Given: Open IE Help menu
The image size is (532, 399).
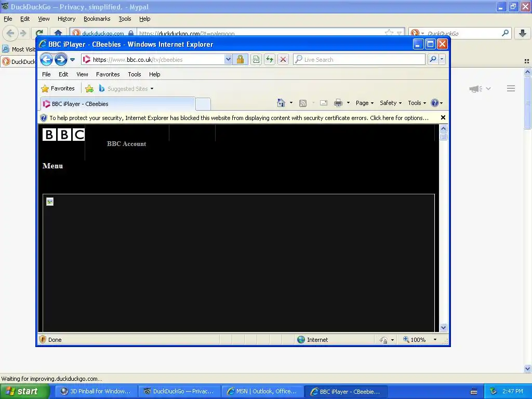Looking at the screenshot, I should pos(154,74).
